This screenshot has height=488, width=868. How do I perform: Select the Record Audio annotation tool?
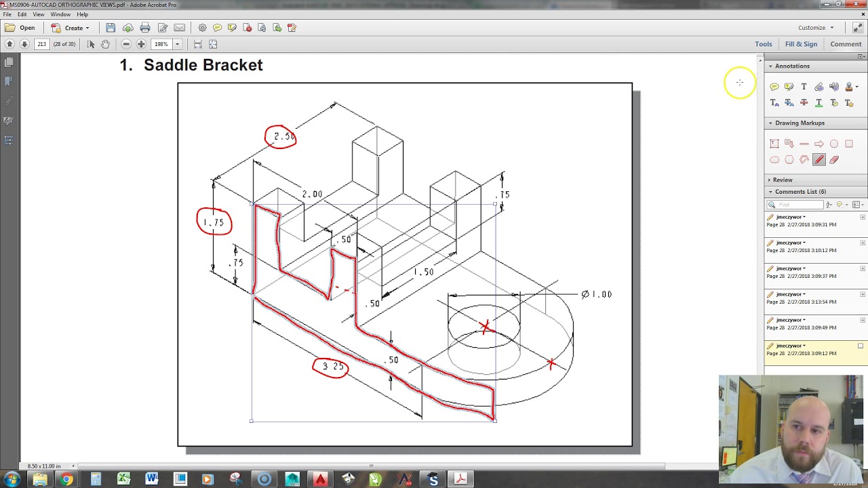point(833,87)
